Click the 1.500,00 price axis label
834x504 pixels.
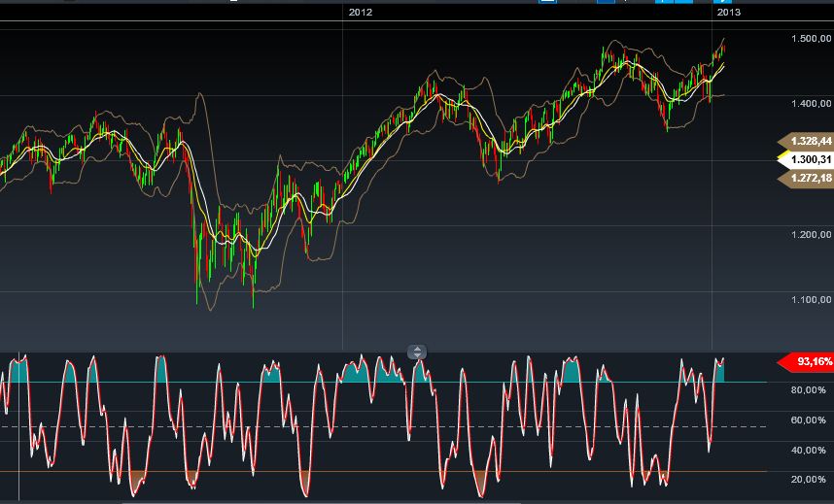point(812,38)
